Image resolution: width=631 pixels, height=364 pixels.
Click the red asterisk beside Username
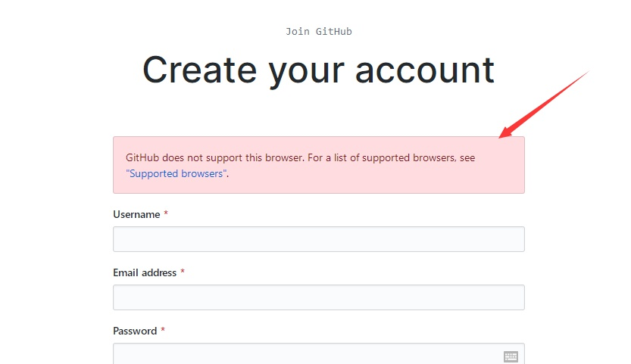pos(166,214)
